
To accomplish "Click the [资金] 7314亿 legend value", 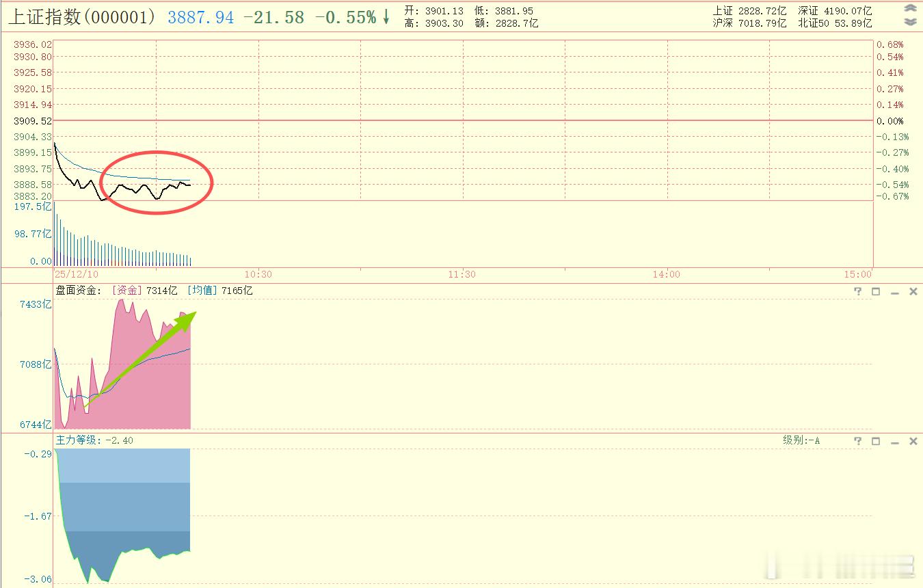I will pos(146,291).
